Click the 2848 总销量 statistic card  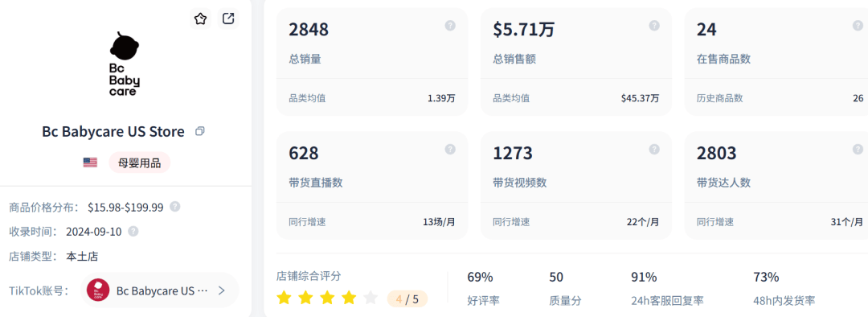[x=372, y=62]
